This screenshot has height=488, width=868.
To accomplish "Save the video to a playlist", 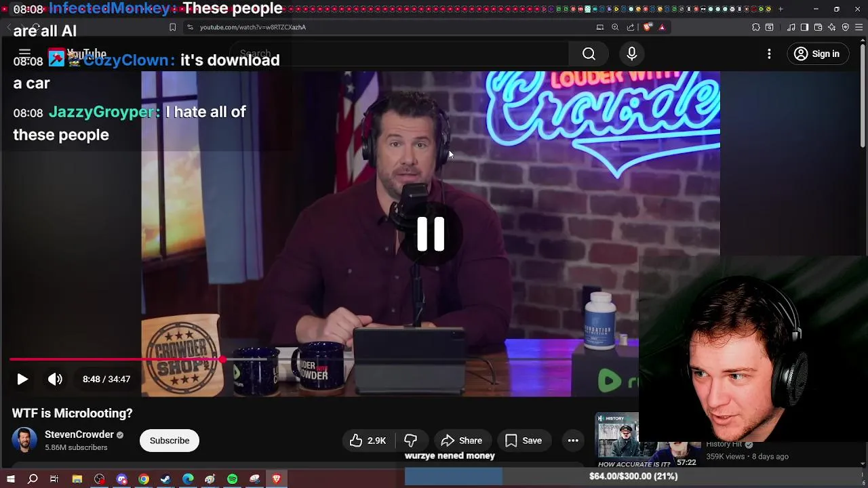I will point(524,441).
